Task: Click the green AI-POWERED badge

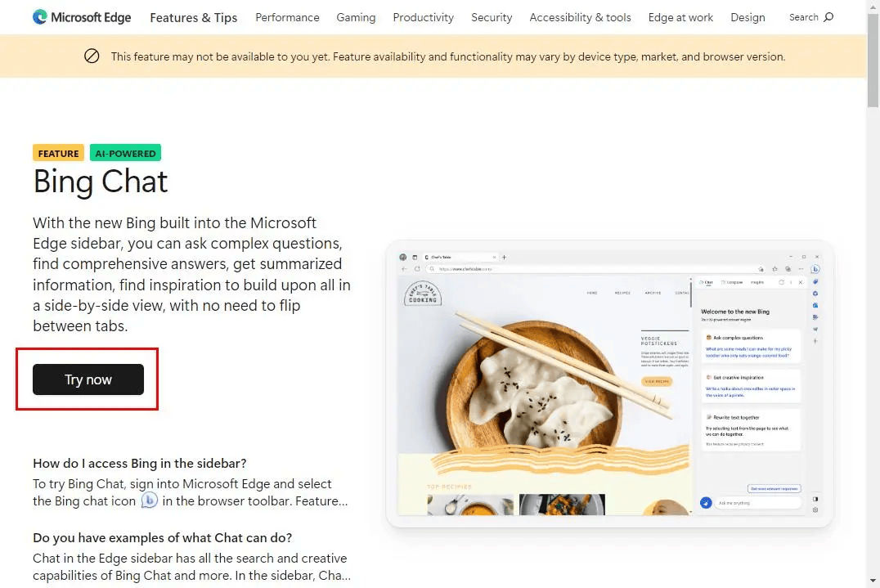Action: [x=125, y=153]
